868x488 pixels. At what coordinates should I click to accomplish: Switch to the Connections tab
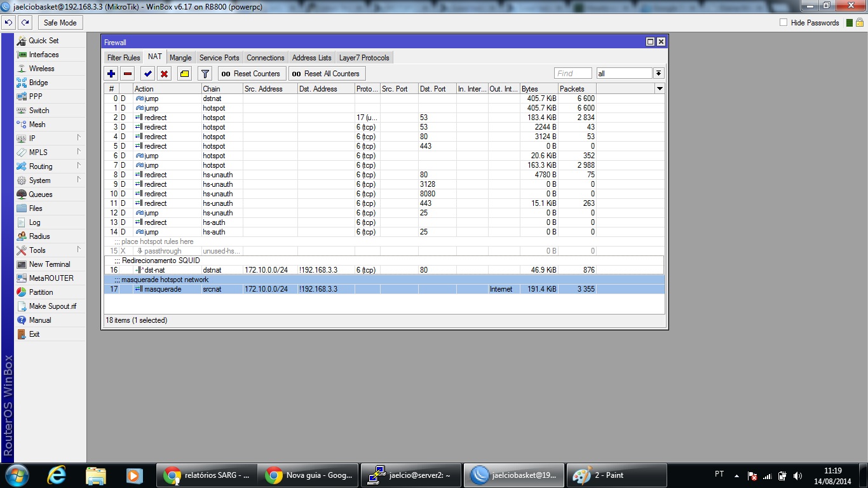coord(266,58)
